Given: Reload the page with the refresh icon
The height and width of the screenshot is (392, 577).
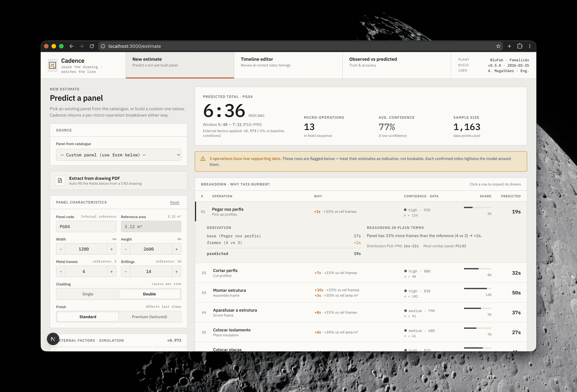Looking at the screenshot, I should (x=92, y=46).
